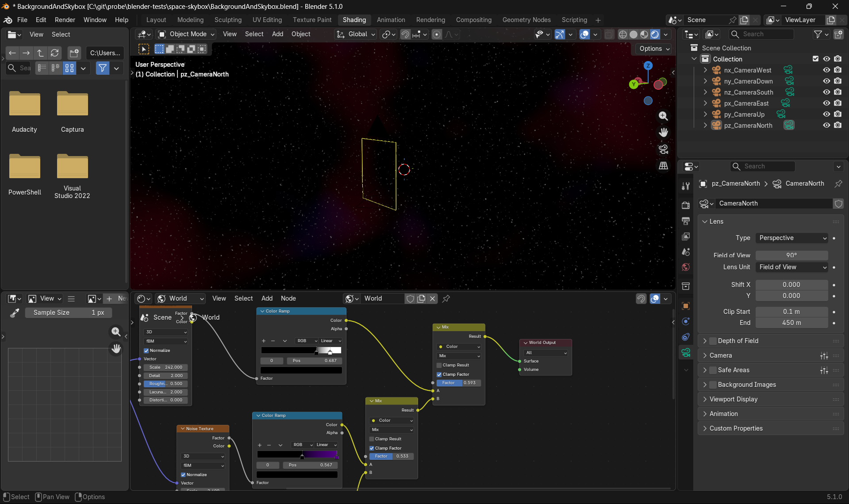Enable snapping with the magnet icon

pyautogui.click(x=405, y=34)
